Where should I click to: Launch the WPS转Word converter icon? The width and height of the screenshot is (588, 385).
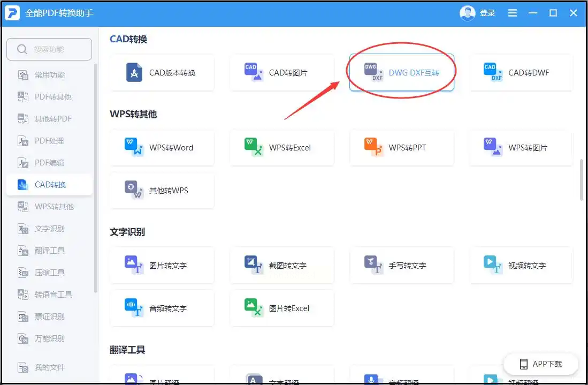pyautogui.click(x=134, y=147)
